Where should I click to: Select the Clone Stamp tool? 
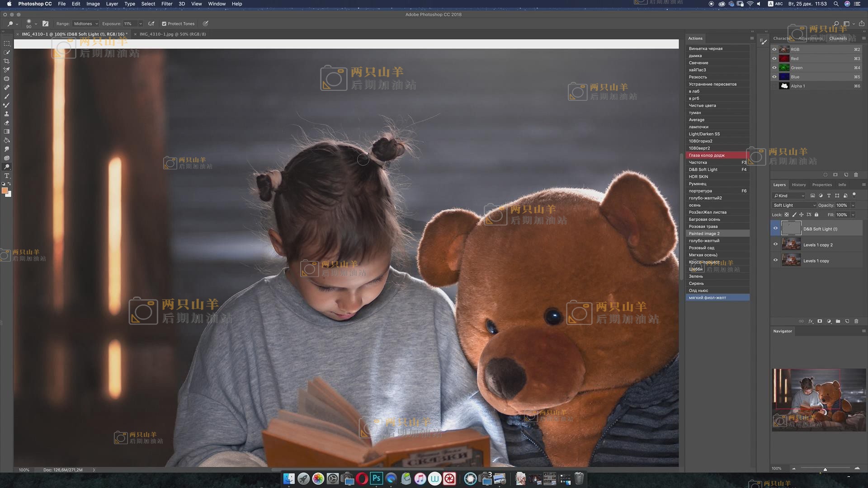(x=7, y=114)
